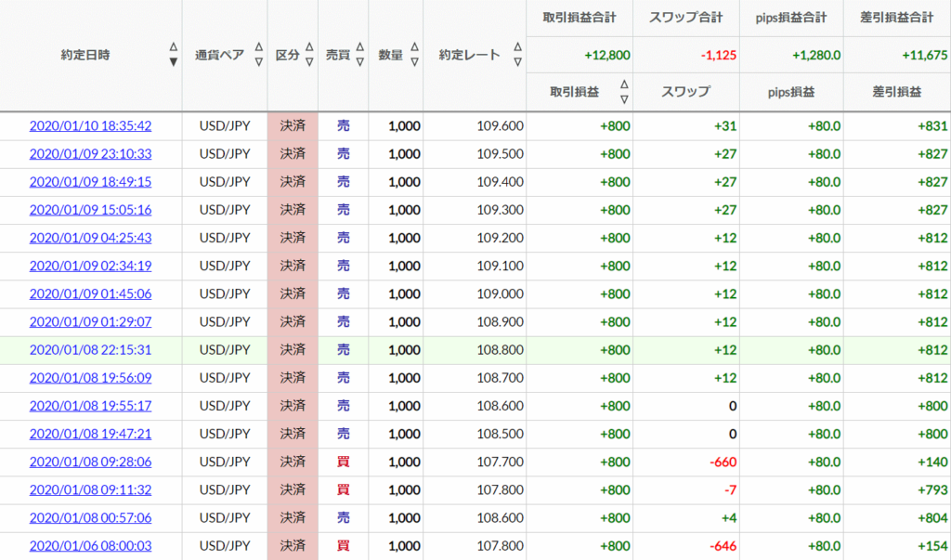Open trade dated 2020/01/09 15:05:16
Image resolution: width=951 pixels, height=560 pixels.
(90, 210)
